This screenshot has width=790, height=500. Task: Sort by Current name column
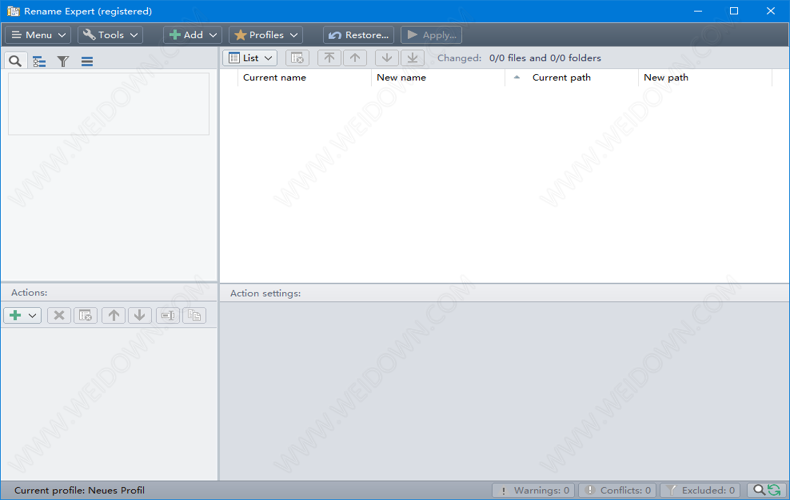tap(304, 78)
